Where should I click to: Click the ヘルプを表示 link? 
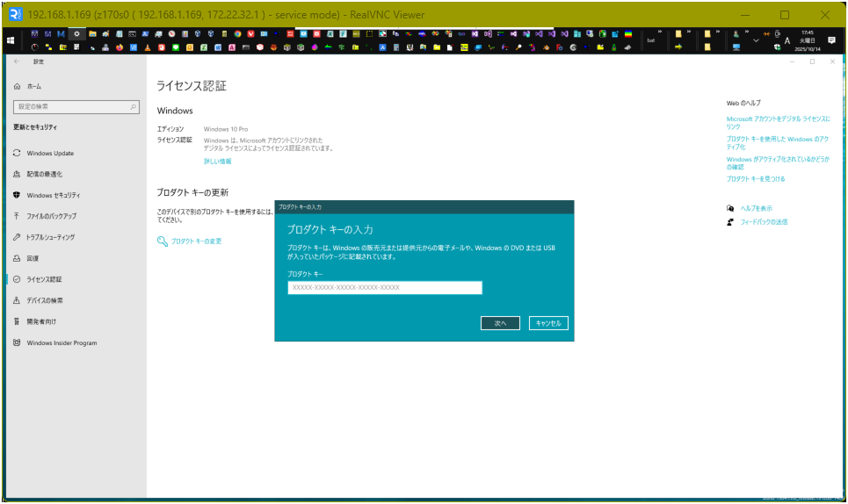pyautogui.click(x=756, y=208)
